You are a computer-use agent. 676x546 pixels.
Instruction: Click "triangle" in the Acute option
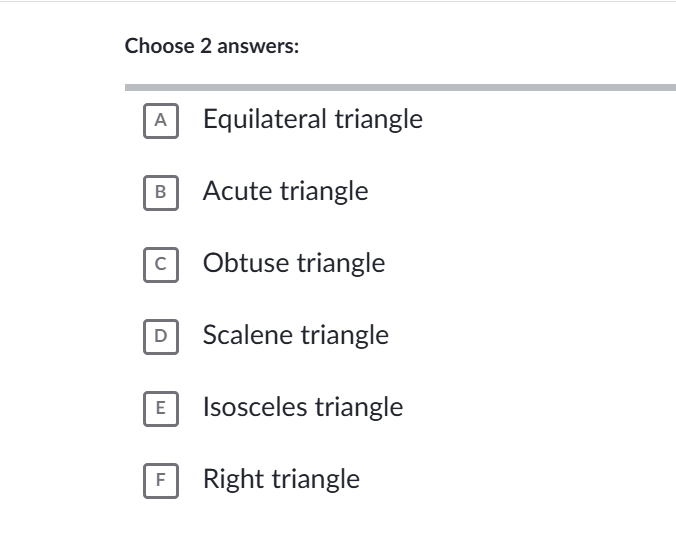pos(324,191)
